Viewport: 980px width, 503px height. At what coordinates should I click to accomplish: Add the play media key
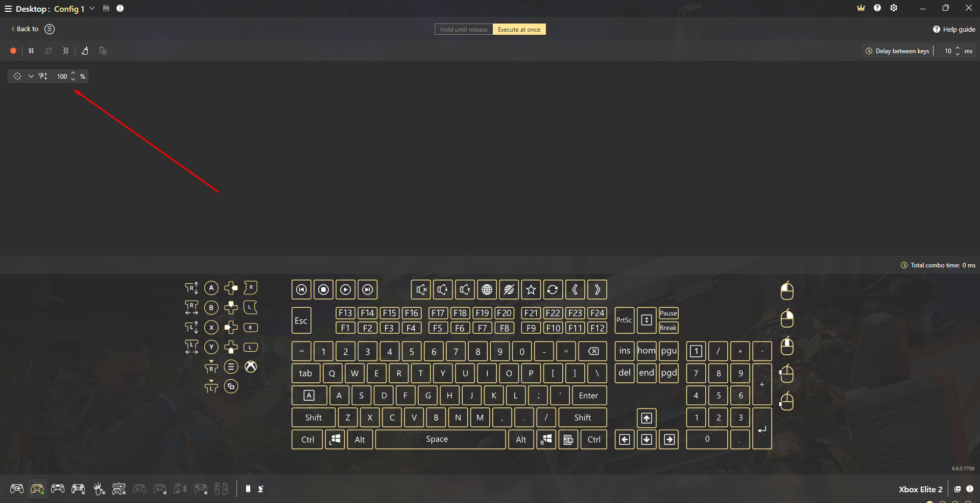[x=346, y=290]
